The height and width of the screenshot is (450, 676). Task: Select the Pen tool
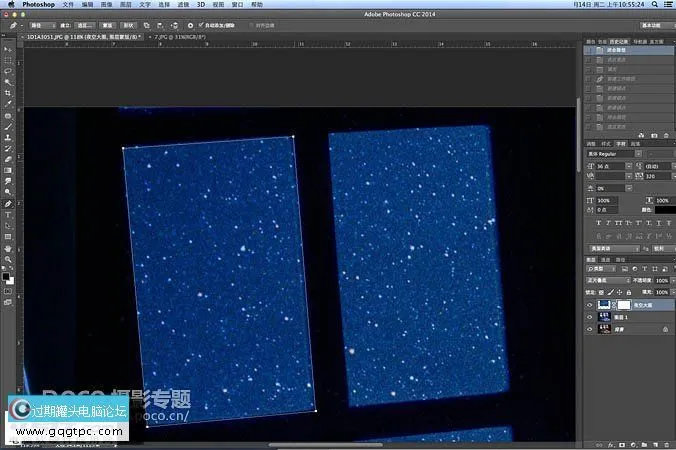point(8,203)
